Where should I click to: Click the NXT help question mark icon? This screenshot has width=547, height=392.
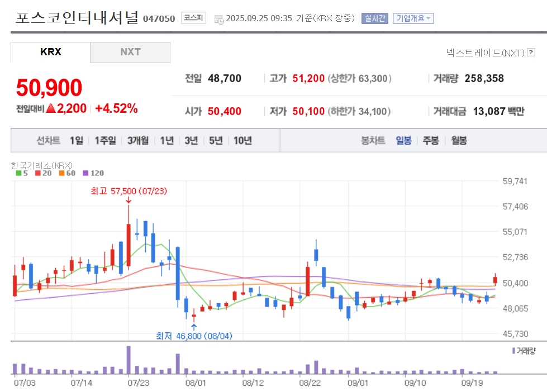coord(531,52)
